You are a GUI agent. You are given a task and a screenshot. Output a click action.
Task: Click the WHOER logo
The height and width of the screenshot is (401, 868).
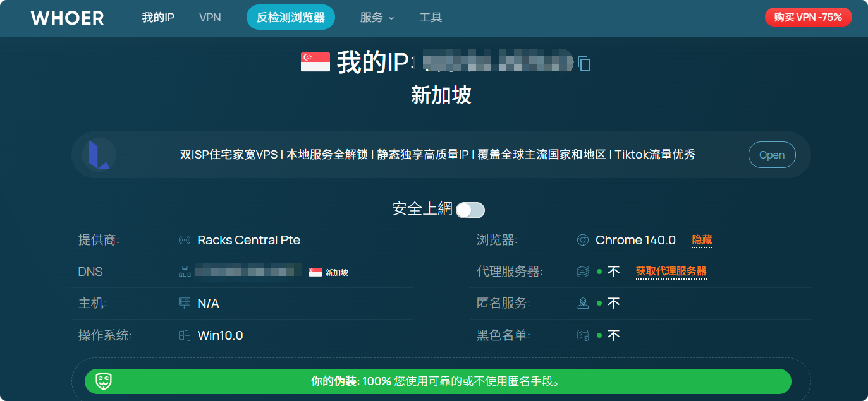point(67,18)
